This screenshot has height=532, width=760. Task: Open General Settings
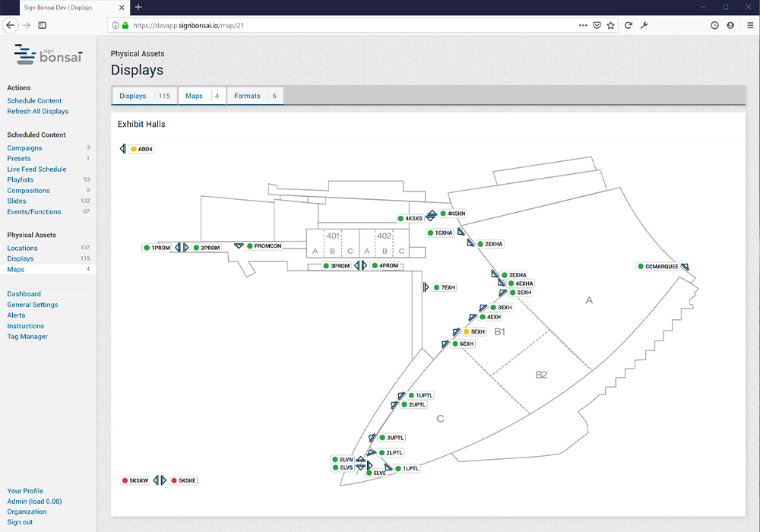click(x=33, y=306)
